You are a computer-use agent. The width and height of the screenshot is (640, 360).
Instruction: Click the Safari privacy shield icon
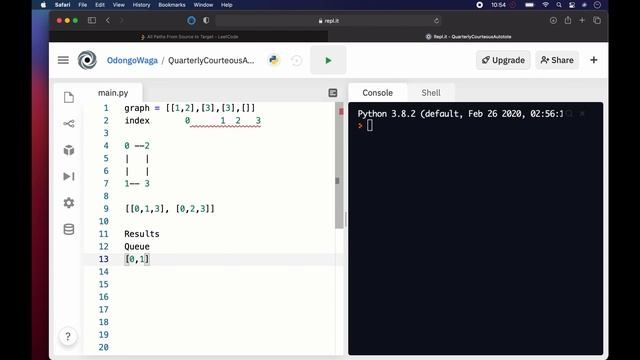tap(206, 20)
